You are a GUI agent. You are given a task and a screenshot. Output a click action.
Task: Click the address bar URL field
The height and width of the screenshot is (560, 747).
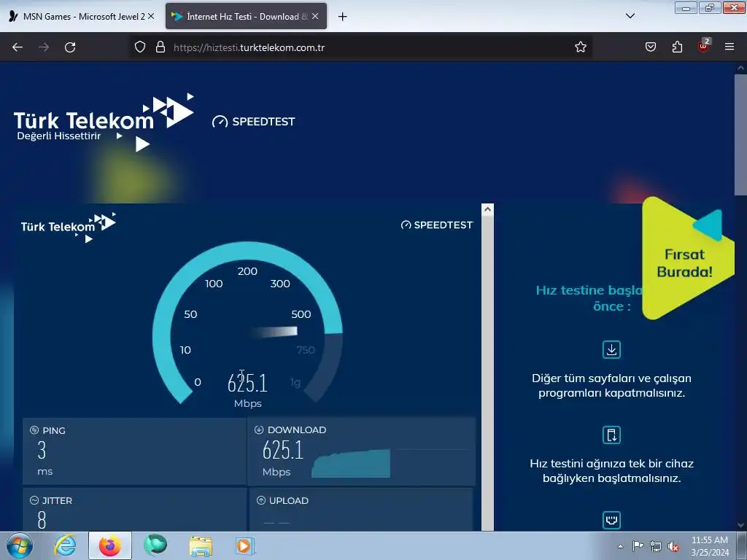(362, 47)
